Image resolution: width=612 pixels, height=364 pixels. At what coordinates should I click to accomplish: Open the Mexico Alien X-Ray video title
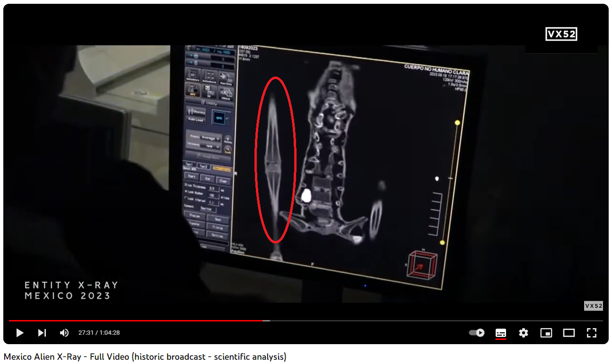pyautogui.click(x=145, y=357)
